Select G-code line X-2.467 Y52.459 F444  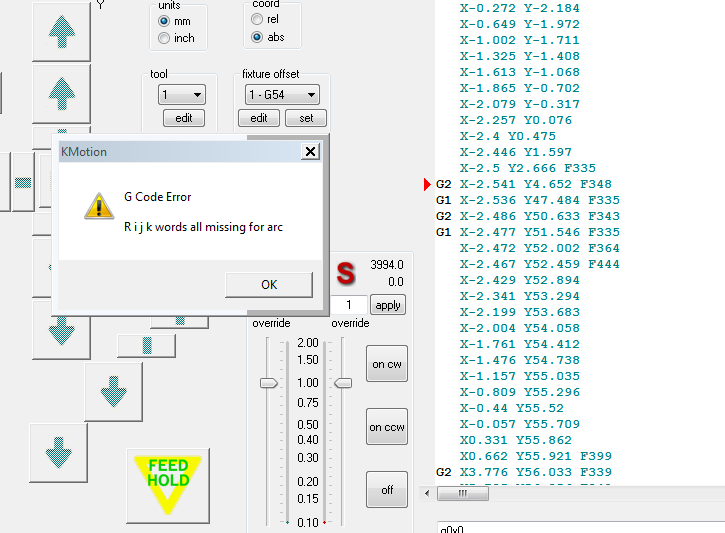[540, 264]
